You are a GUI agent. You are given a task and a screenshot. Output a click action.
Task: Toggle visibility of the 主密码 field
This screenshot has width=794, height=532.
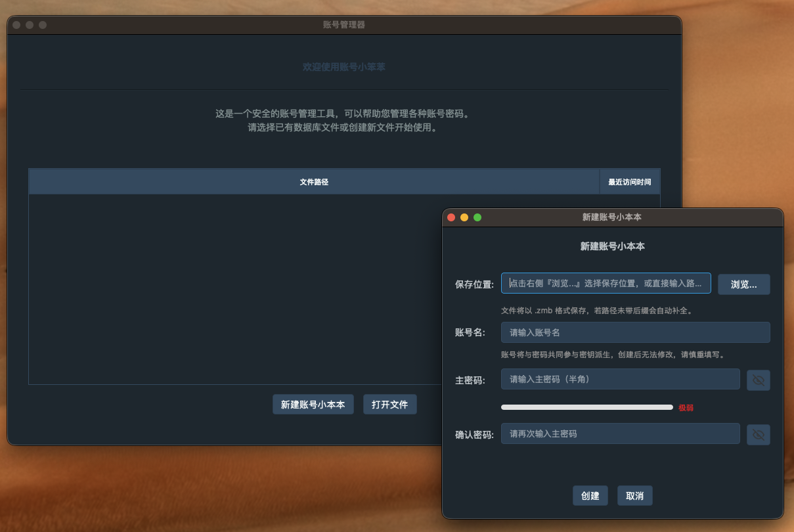pos(759,380)
